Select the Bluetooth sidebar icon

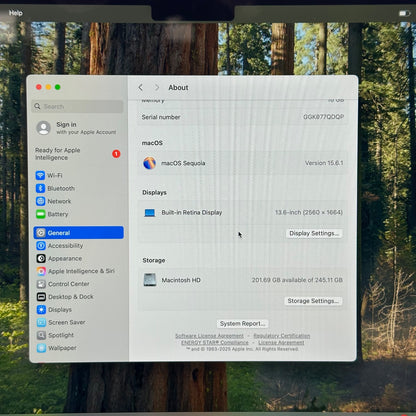click(x=40, y=188)
